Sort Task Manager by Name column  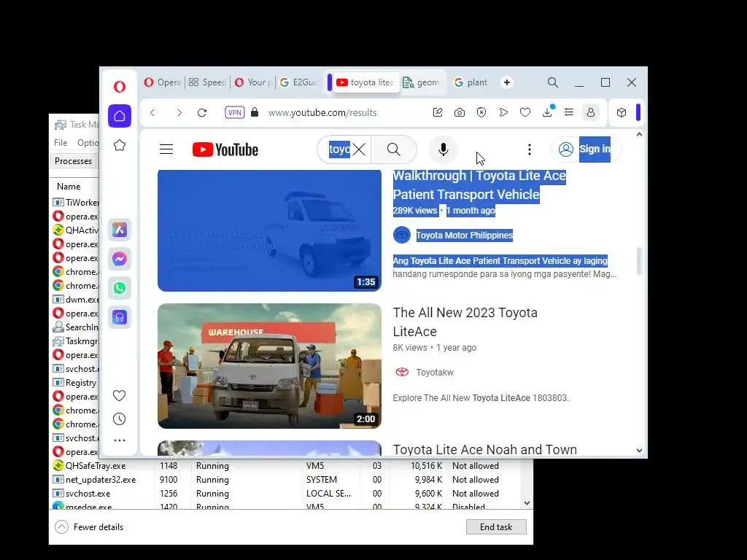coord(69,187)
